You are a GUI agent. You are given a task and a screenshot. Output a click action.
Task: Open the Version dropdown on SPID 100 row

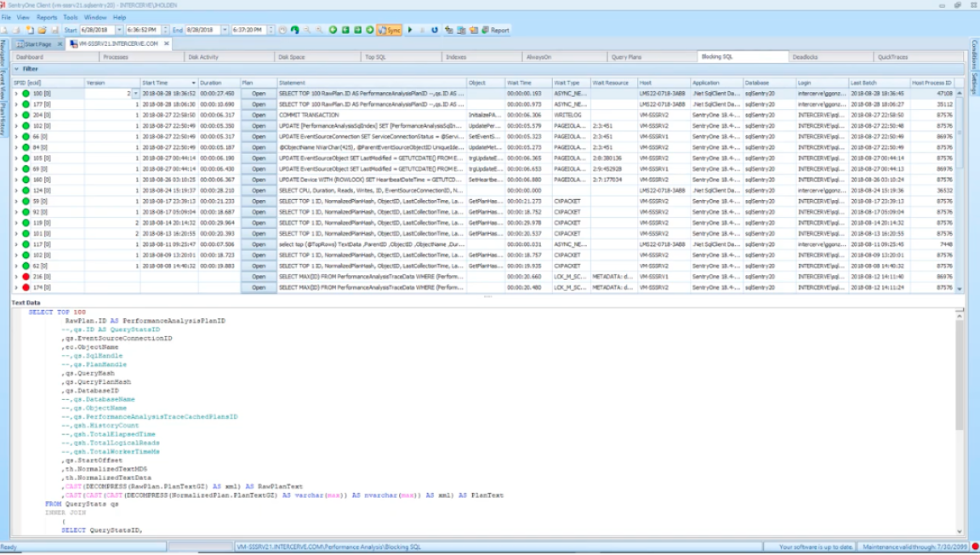pyautogui.click(x=135, y=94)
